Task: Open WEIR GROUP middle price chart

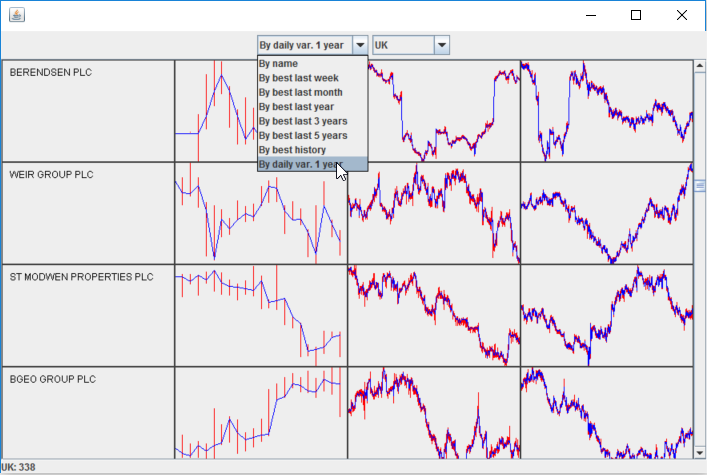Action: click(x=434, y=213)
